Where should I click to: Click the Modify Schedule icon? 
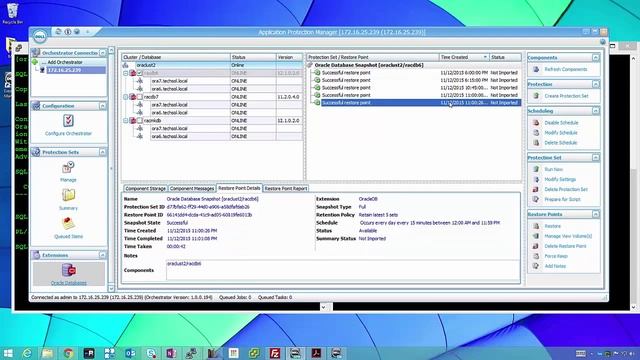click(536, 133)
